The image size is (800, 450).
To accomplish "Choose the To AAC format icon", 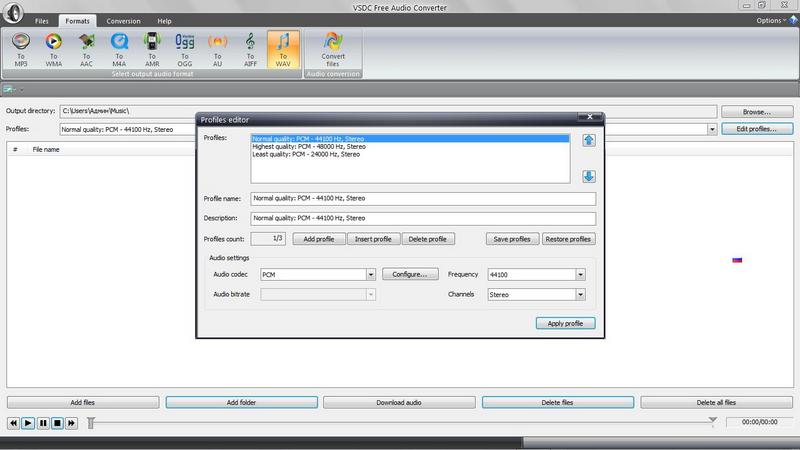I will tap(86, 49).
